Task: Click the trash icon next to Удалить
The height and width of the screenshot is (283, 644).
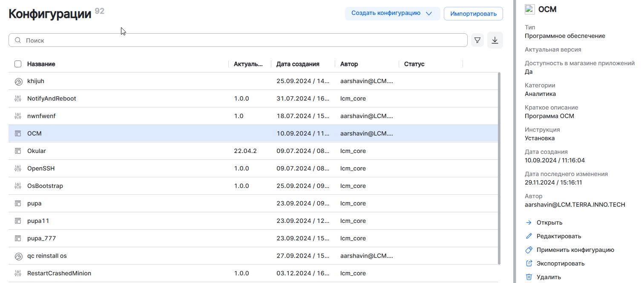Action: point(529,277)
